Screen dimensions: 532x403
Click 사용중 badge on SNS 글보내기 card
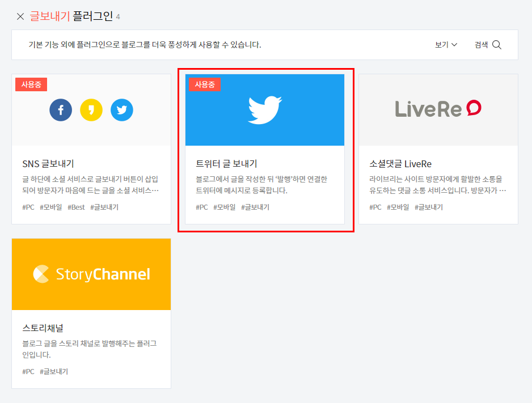pyautogui.click(x=31, y=84)
